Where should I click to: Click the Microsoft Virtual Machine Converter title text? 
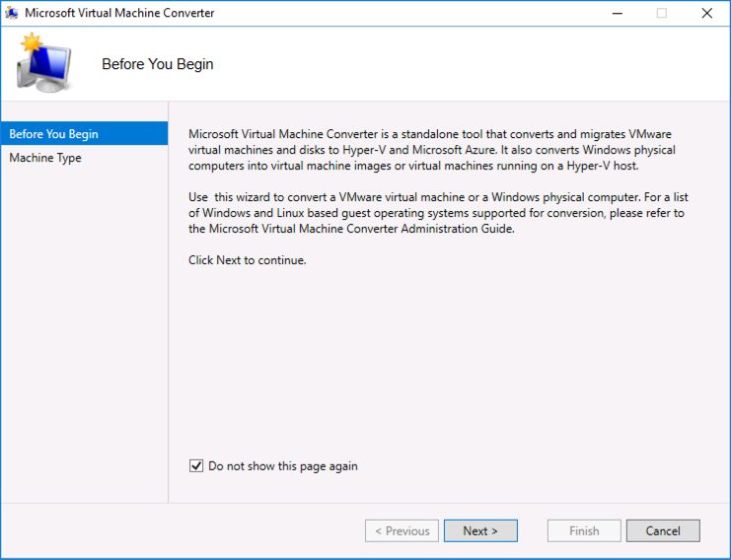coord(119,13)
